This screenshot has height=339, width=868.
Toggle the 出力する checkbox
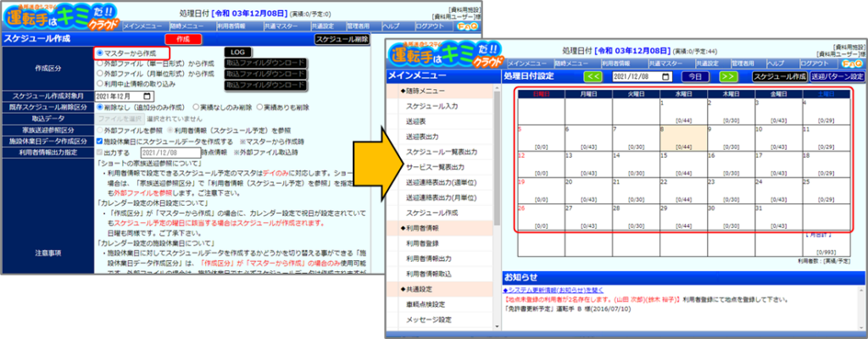100,153
